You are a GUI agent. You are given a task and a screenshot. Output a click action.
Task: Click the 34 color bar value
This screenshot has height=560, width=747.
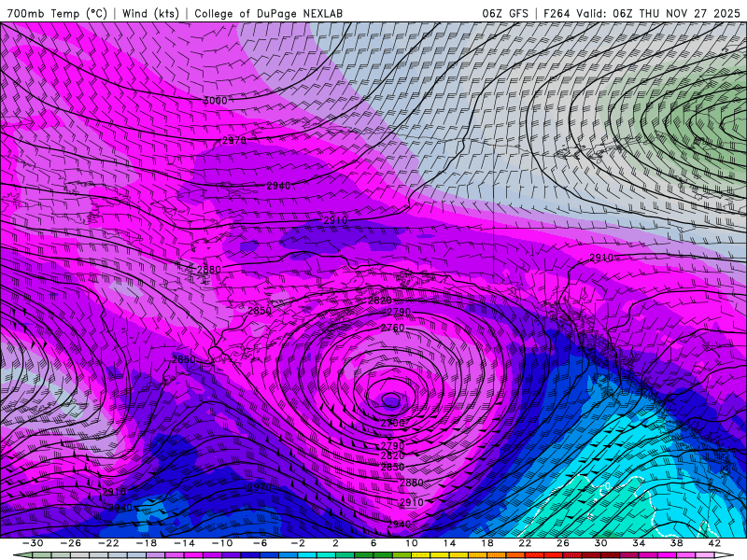pos(639,543)
